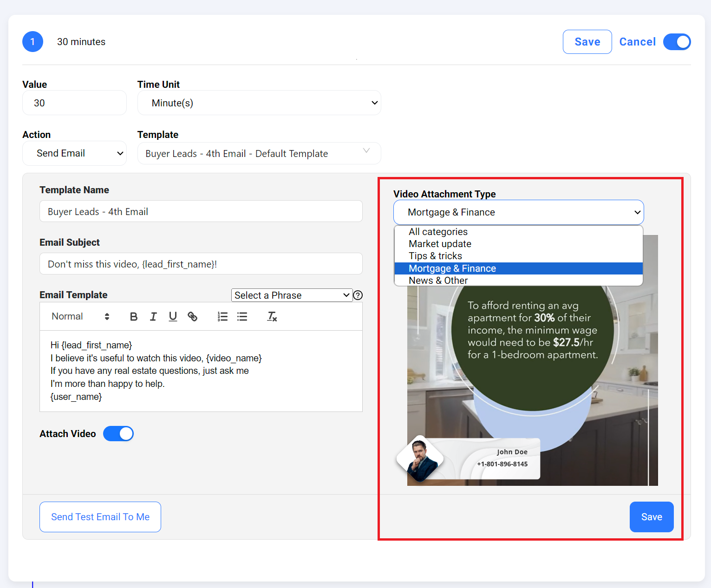
Task: Pick Tips & tricks option
Action: (x=435, y=256)
